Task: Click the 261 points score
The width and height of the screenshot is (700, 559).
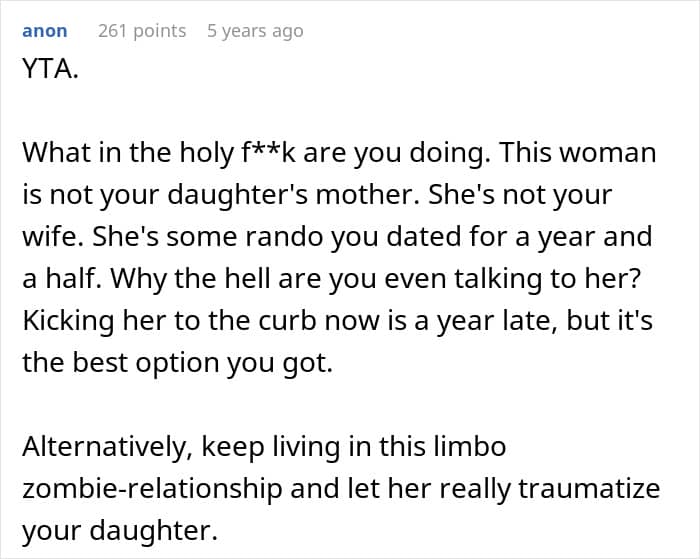Action: (x=142, y=31)
